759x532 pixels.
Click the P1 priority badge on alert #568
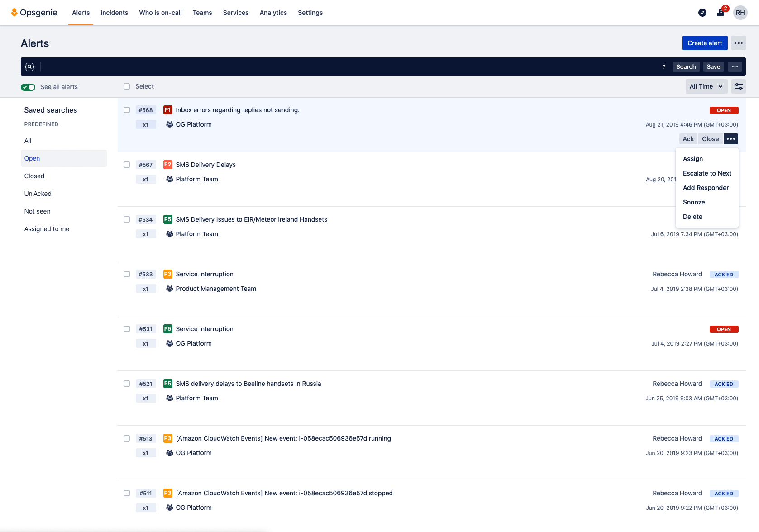tap(167, 109)
